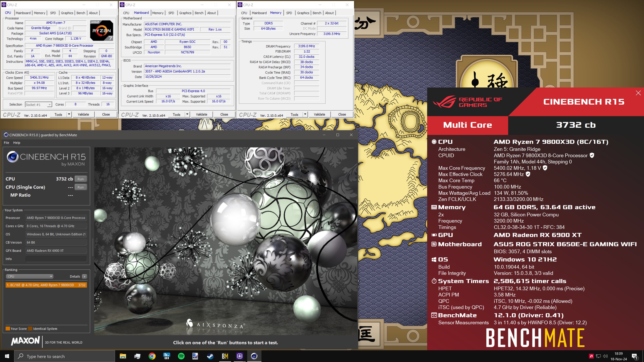Open network status tray icon
This screenshot has height=362, width=644.
click(x=598, y=356)
